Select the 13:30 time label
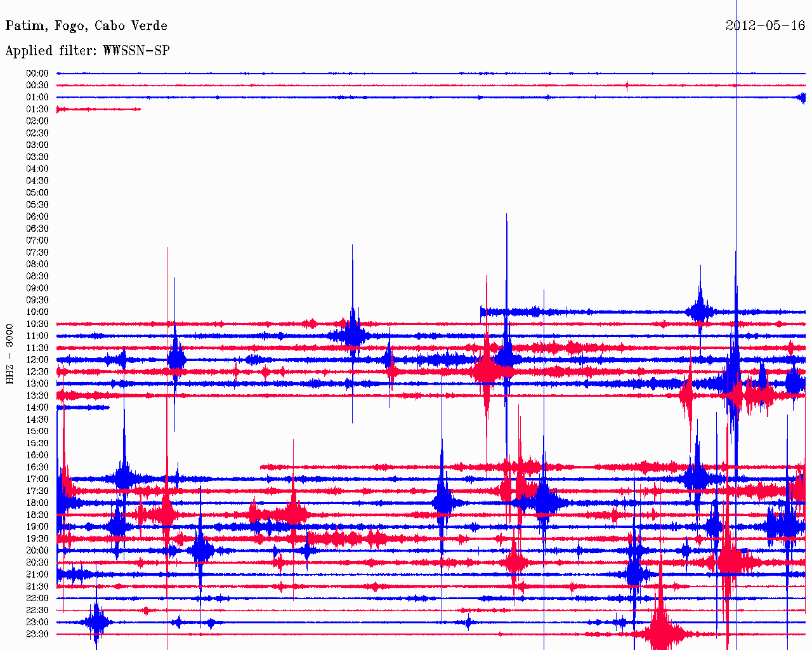The image size is (812, 650). point(37,395)
